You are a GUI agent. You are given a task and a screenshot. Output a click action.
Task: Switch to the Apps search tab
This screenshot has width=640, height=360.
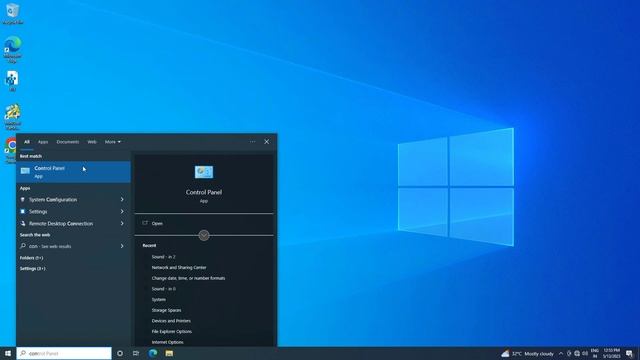(x=43, y=142)
